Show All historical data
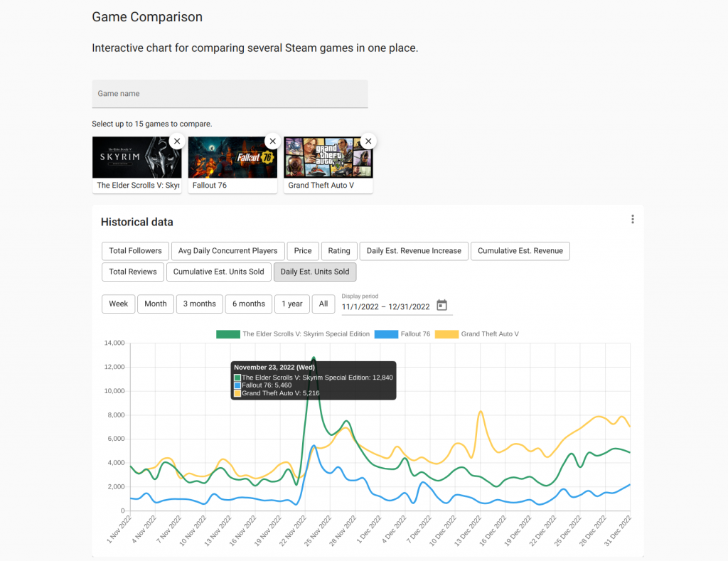Screen dimensions: 728x561 click(x=323, y=304)
